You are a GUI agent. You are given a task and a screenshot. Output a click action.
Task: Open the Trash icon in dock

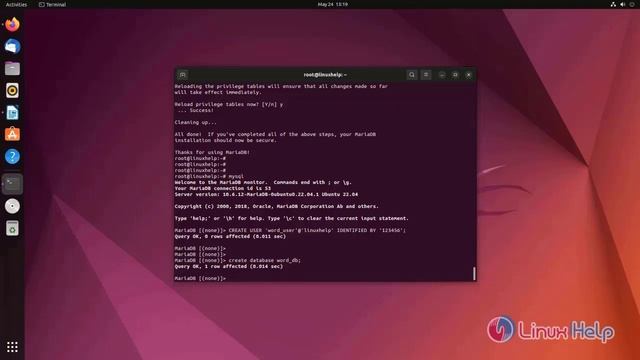click(12, 228)
